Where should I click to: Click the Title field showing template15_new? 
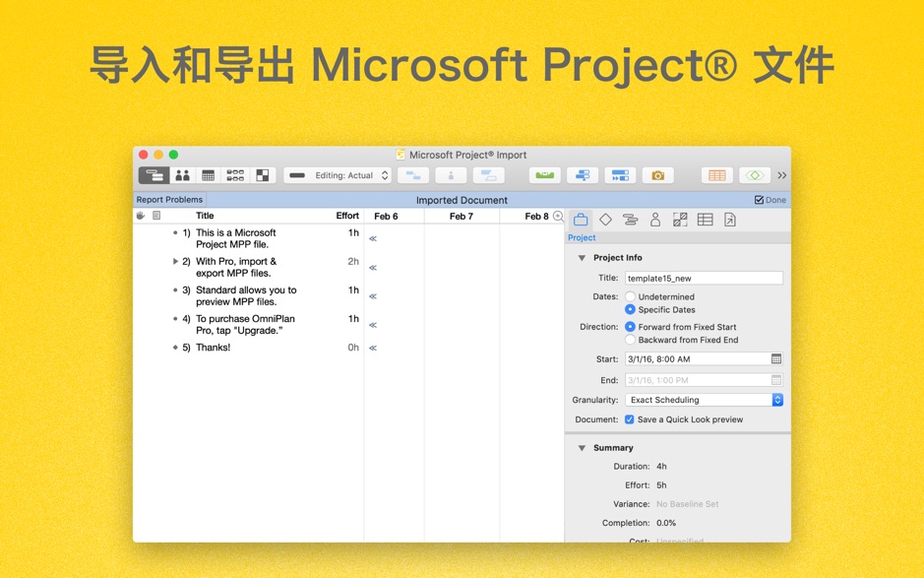703,278
